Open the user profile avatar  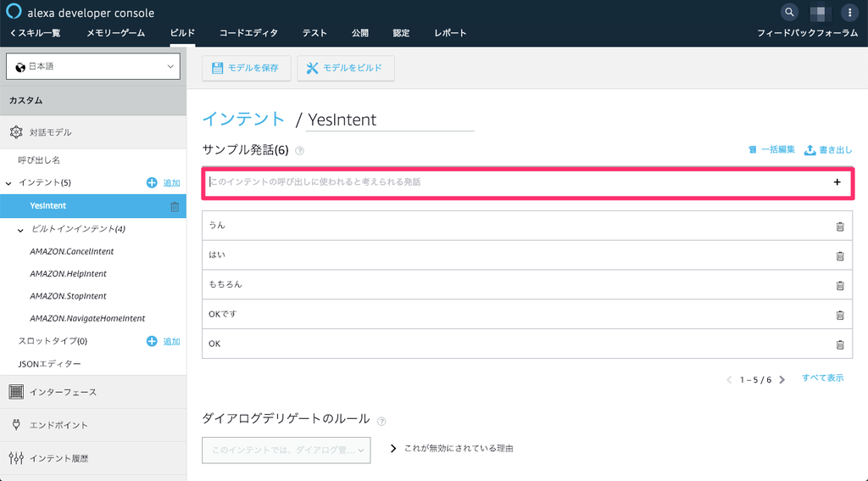click(820, 12)
